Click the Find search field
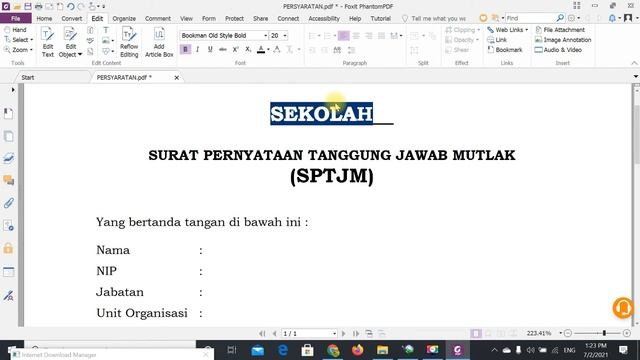This screenshot has width=640, height=360. coord(530,18)
